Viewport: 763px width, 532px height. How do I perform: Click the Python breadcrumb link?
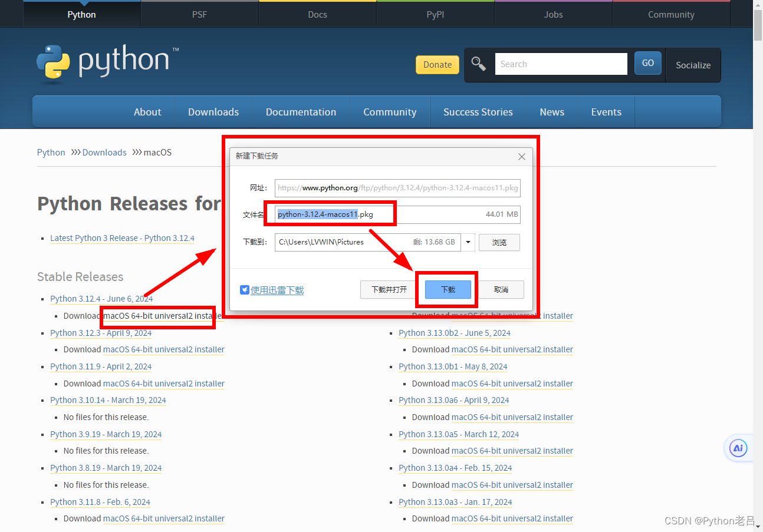tap(51, 152)
